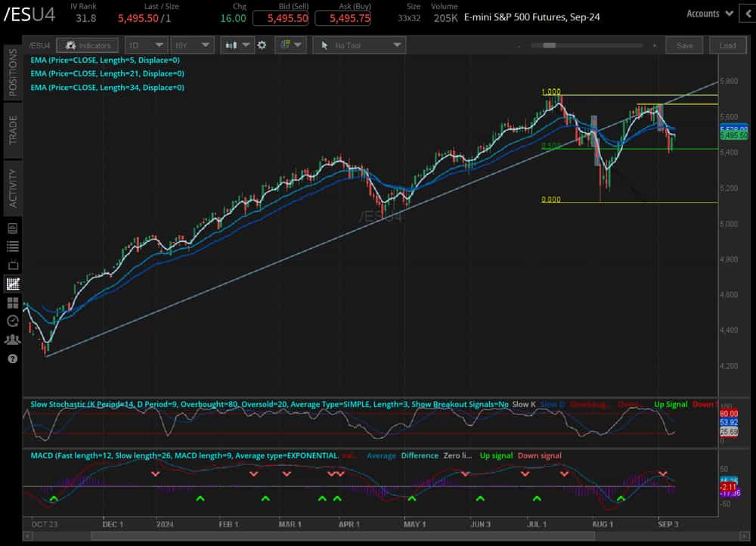756x546 pixels.
Task: Click the Up Signal legend in Slow Stochastic
Action: pos(671,404)
